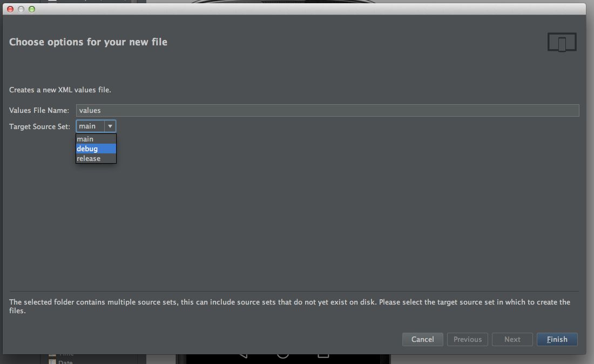594x364 pixels.
Task: Select the Date widget icon in palette
Action: tap(52, 362)
